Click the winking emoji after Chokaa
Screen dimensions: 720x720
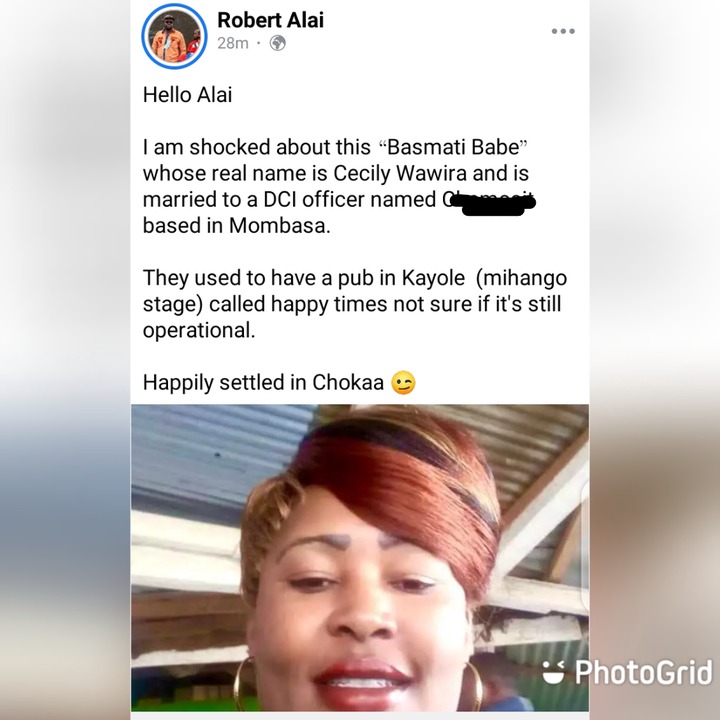[403, 382]
